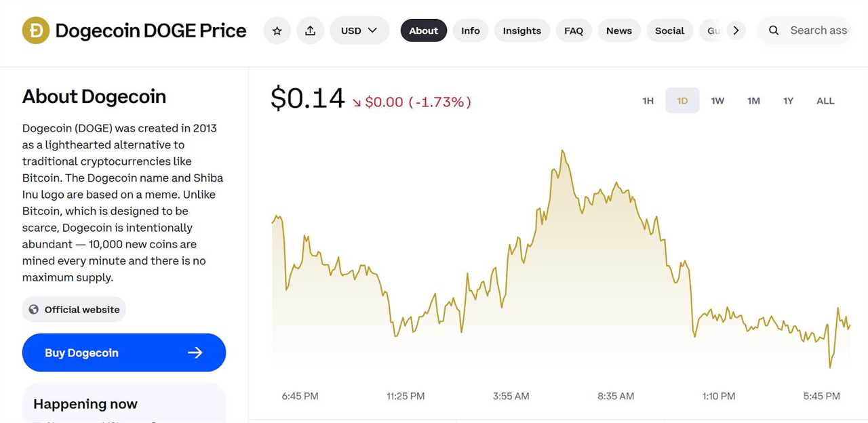Switch chart range to 1W
The width and height of the screenshot is (868, 423).
pyautogui.click(x=717, y=100)
